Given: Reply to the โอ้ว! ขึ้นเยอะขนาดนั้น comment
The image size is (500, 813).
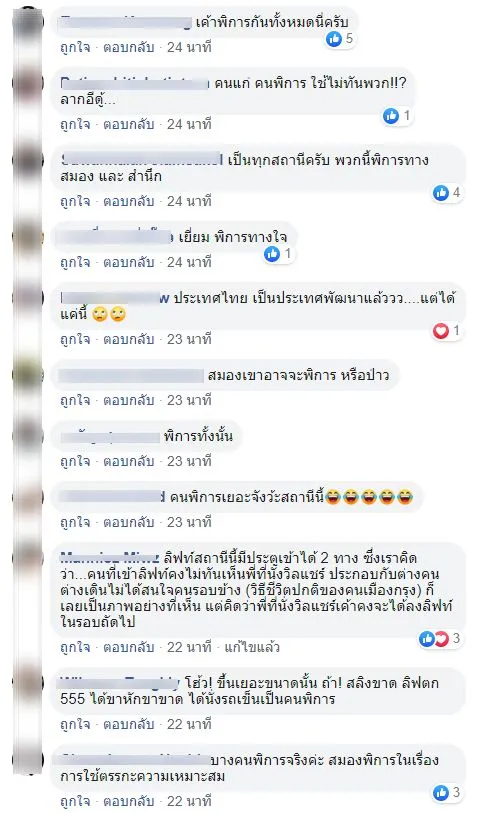Looking at the screenshot, I should tap(129, 724).
